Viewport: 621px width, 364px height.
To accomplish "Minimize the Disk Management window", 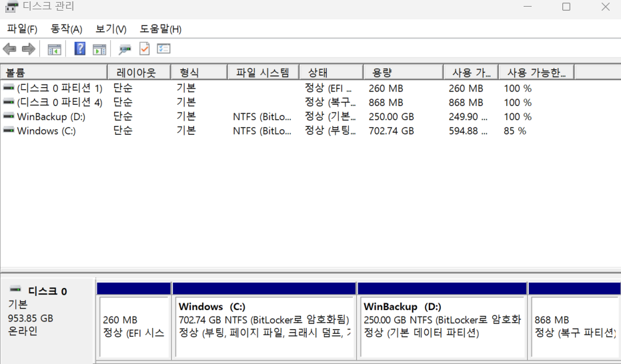I will pos(528,7).
